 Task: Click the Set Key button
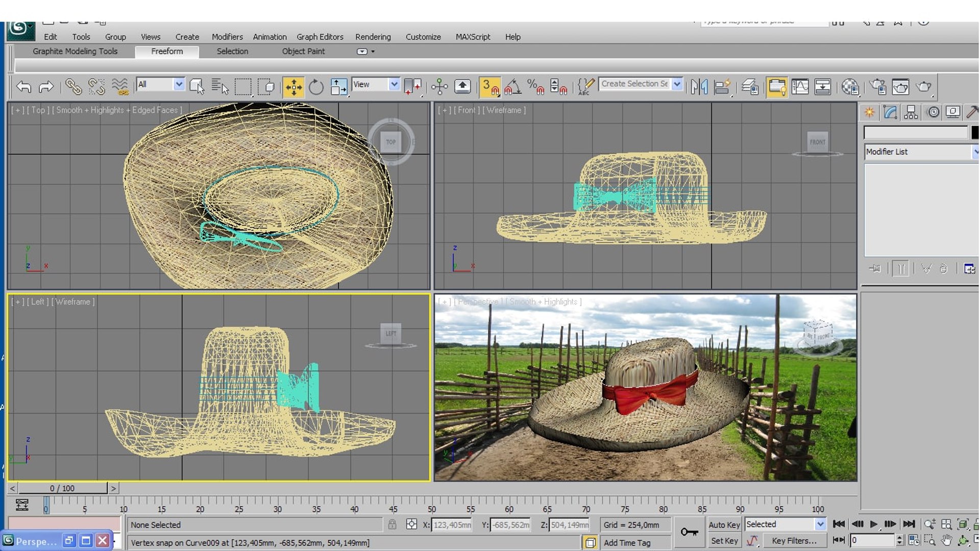click(x=724, y=540)
